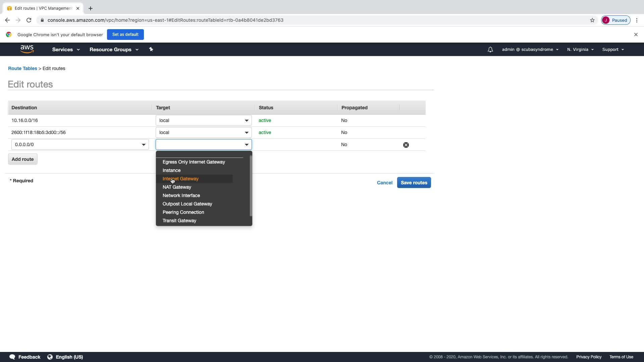
Task: Click the target list scrollbar
Action: coord(251,186)
